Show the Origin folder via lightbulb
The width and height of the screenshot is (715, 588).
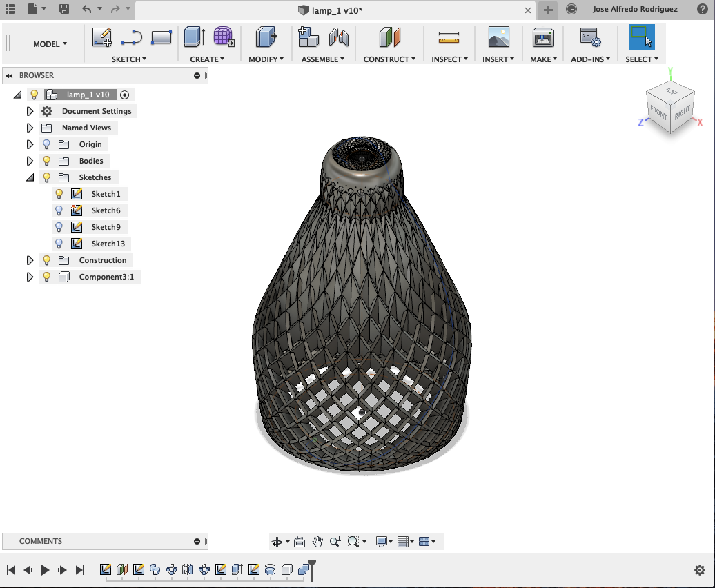tap(46, 144)
